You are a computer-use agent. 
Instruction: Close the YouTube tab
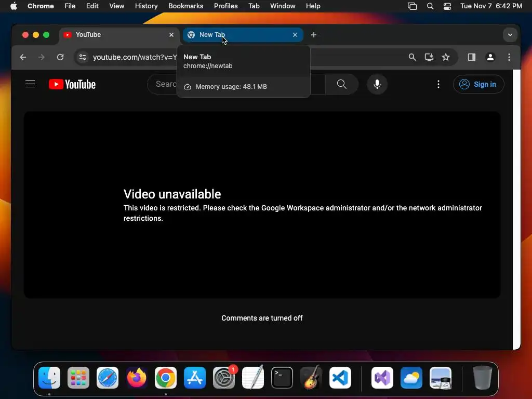171,35
